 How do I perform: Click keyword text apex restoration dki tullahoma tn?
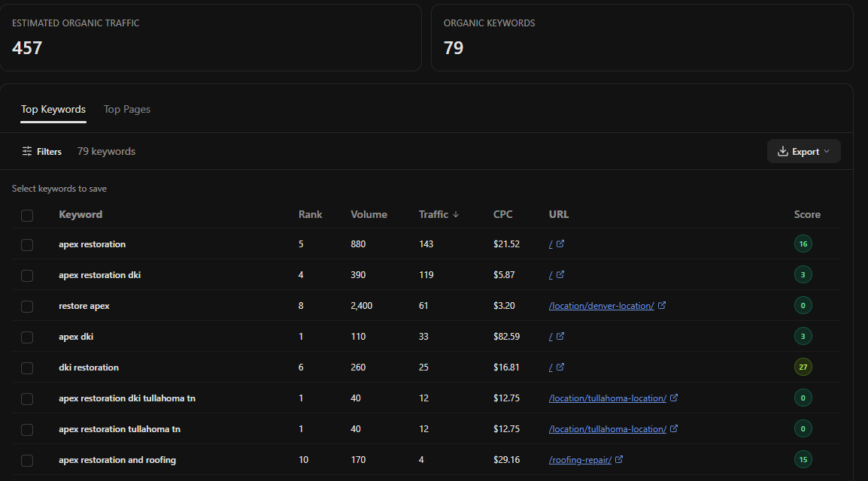coord(127,398)
